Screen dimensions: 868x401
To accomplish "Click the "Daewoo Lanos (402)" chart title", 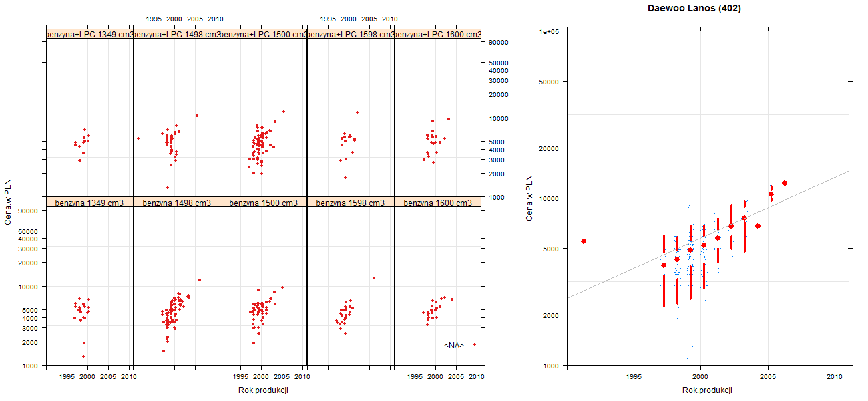I will 694,9.
